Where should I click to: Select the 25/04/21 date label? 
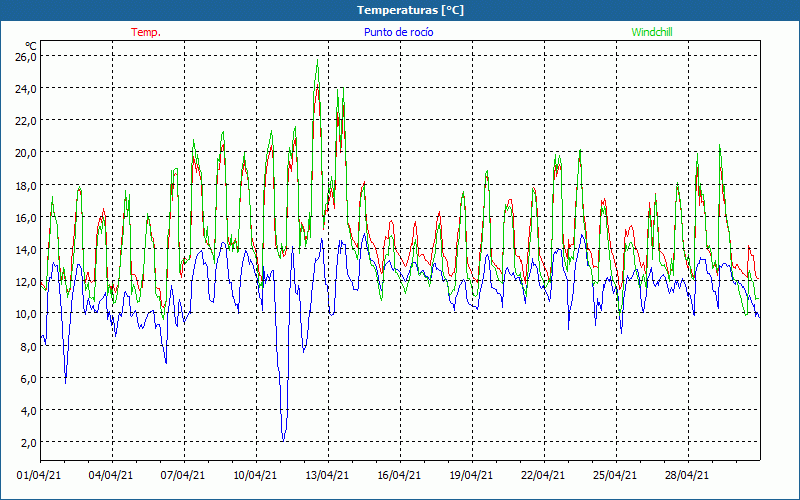615,475
